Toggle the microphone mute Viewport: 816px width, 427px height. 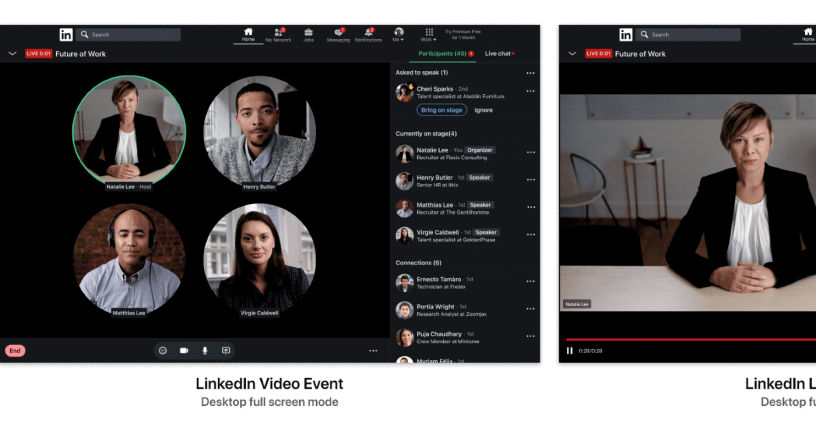(x=205, y=351)
